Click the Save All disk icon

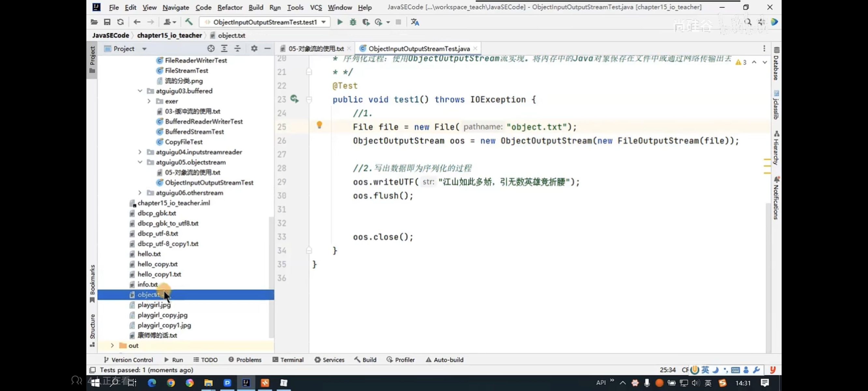(x=107, y=22)
